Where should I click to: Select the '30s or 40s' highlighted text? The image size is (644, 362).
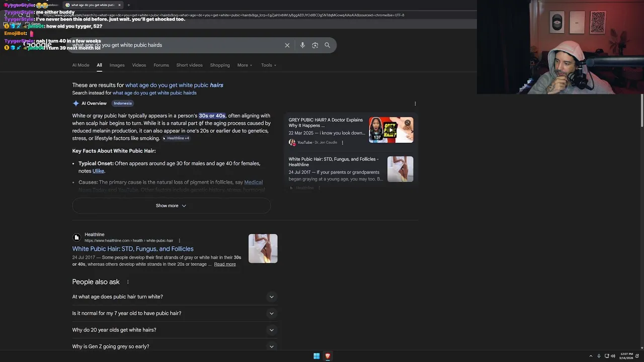(212, 116)
